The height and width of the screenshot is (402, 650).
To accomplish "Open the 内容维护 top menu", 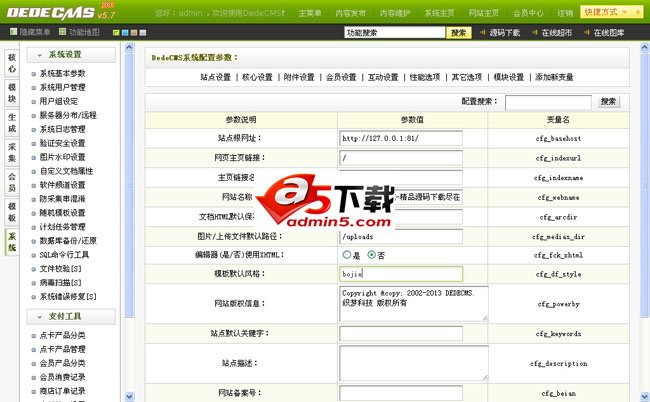I will click(395, 13).
